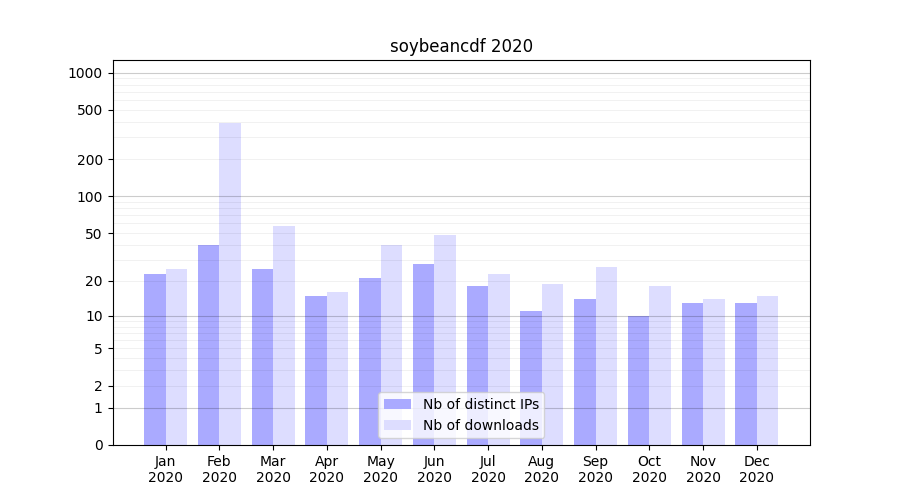Click the '0' y-axis tick label

(x=98, y=445)
